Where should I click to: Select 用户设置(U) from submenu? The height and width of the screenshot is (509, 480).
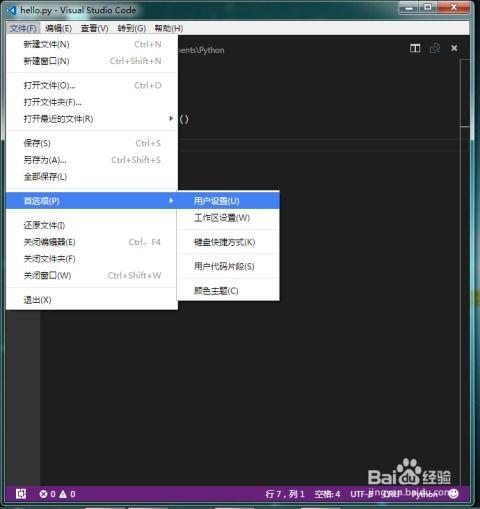[228, 201]
